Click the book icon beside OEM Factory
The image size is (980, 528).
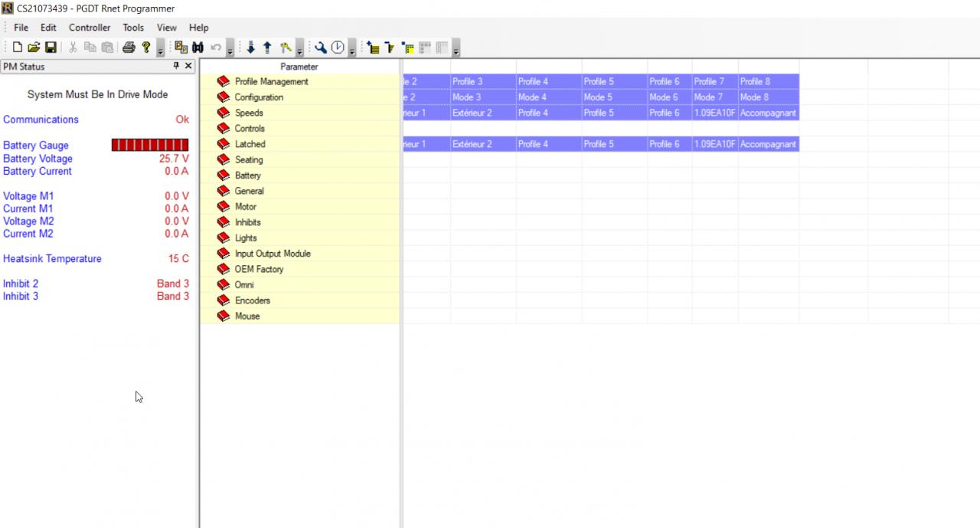point(224,269)
